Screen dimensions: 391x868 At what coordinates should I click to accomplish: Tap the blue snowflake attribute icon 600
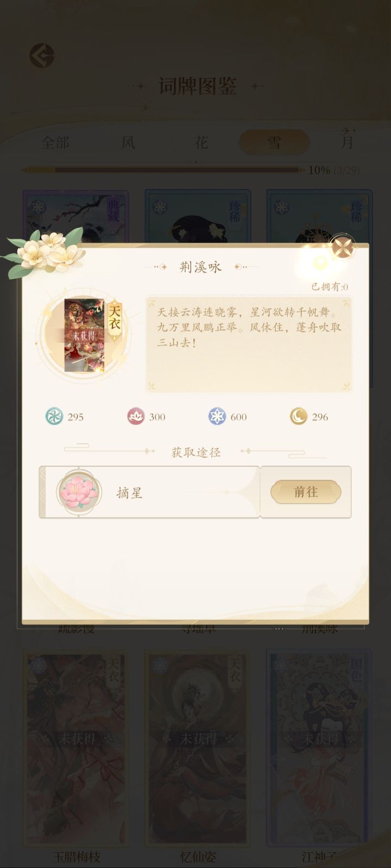pos(217,417)
